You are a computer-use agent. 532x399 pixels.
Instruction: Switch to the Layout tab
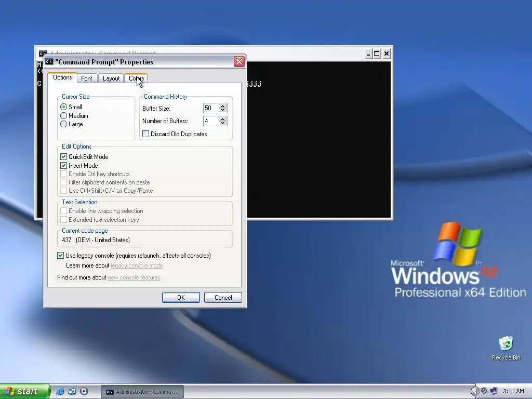[111, 78]
